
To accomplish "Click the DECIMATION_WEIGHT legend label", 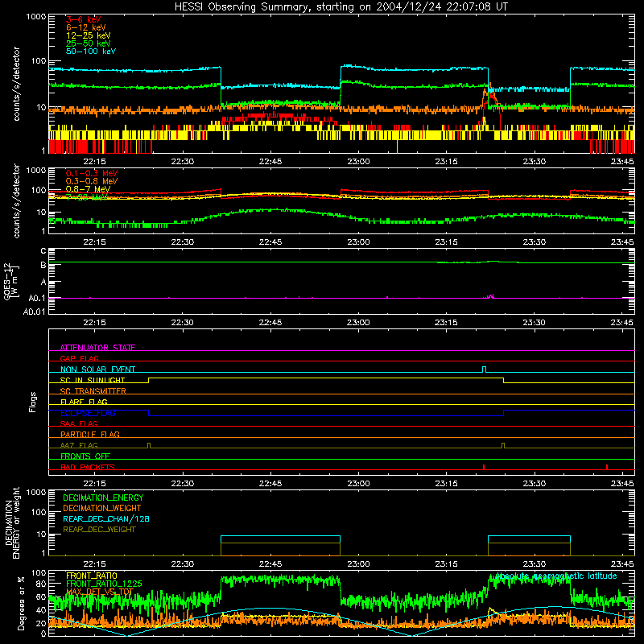I will [x=102, y=508].
